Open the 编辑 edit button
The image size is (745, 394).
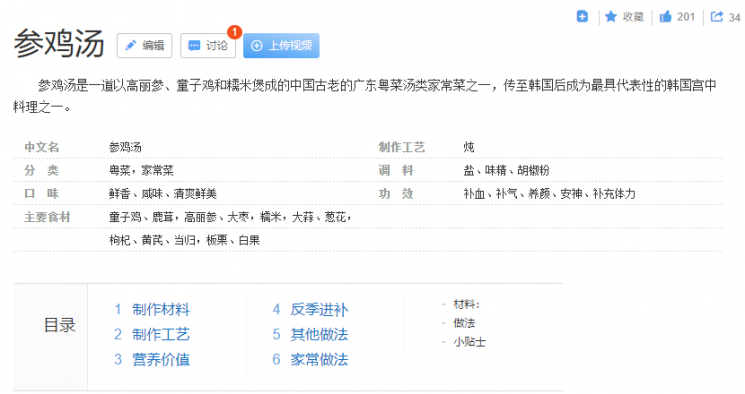tap(144, 46)
